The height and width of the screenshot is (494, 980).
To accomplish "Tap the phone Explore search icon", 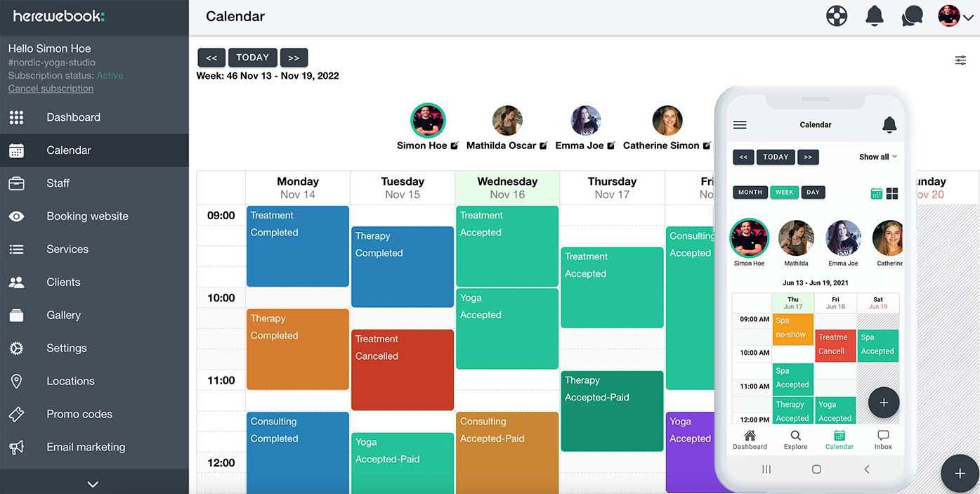I will (x=795, y=436).
